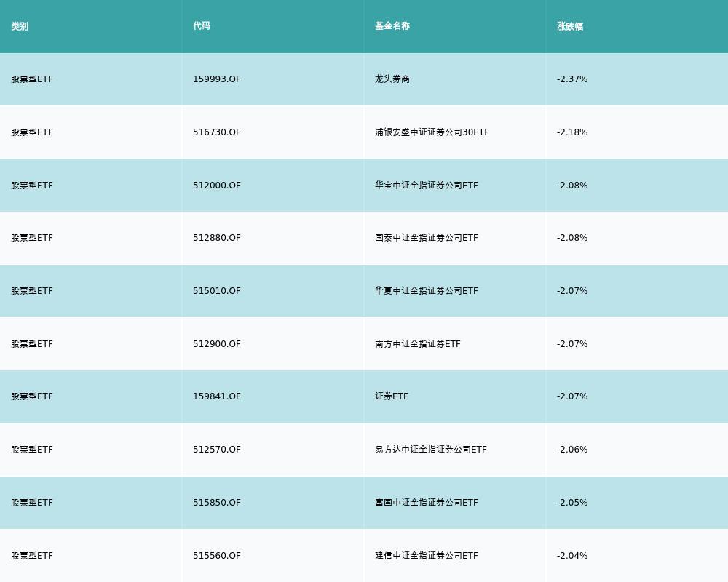Click -2.08% in the 512000.OF row
Viewport: 728px width, 582px height.
coord(572,186)
